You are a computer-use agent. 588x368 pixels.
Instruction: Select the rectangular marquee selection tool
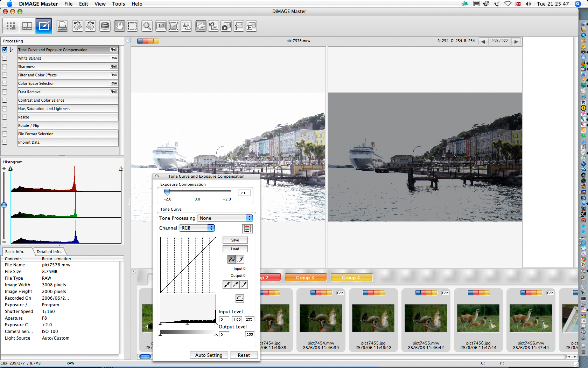point(132,26)
